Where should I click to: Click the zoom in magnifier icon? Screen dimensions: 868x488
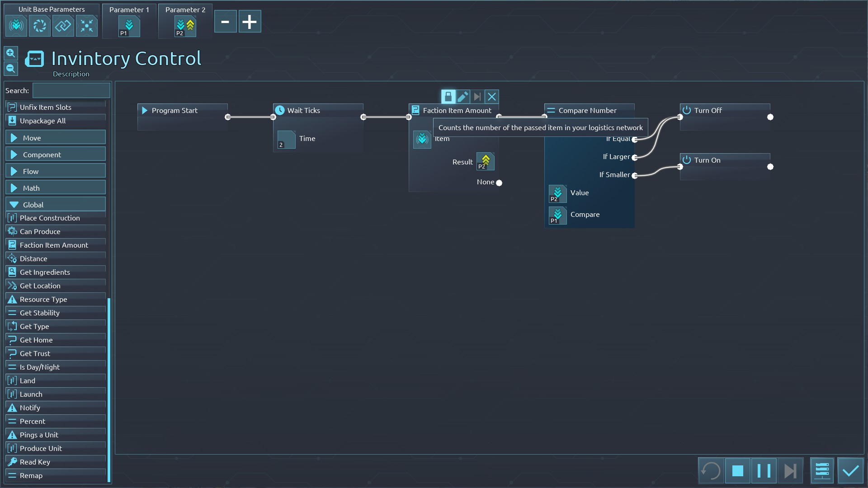pos(11,53)
